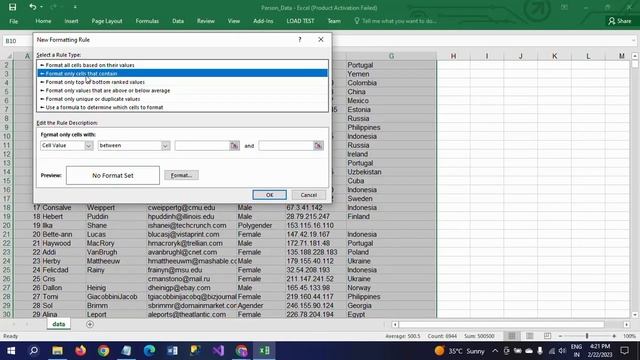
Task: Click the Normal view icon in status bar
Action: pos(511,336)
